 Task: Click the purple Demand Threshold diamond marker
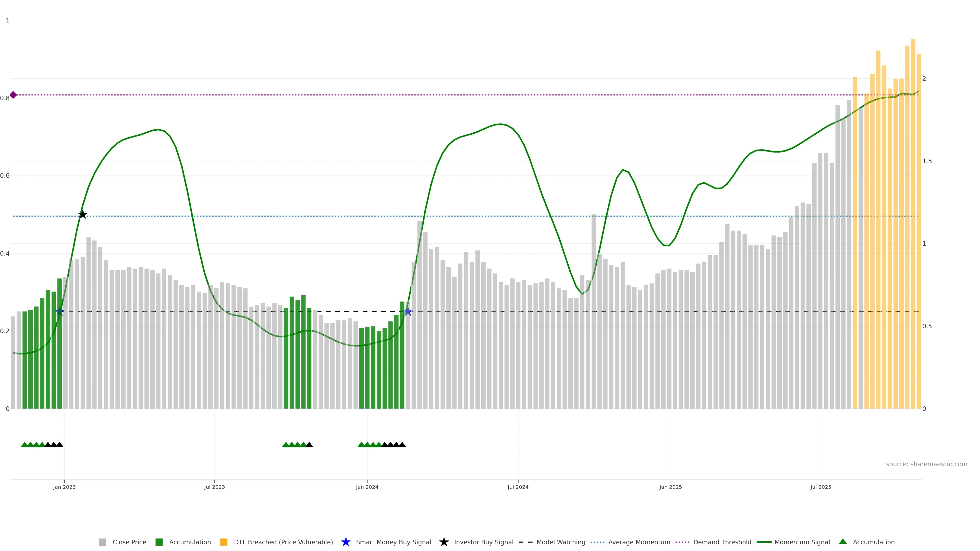pyautogui.click(x=13, y=95)
